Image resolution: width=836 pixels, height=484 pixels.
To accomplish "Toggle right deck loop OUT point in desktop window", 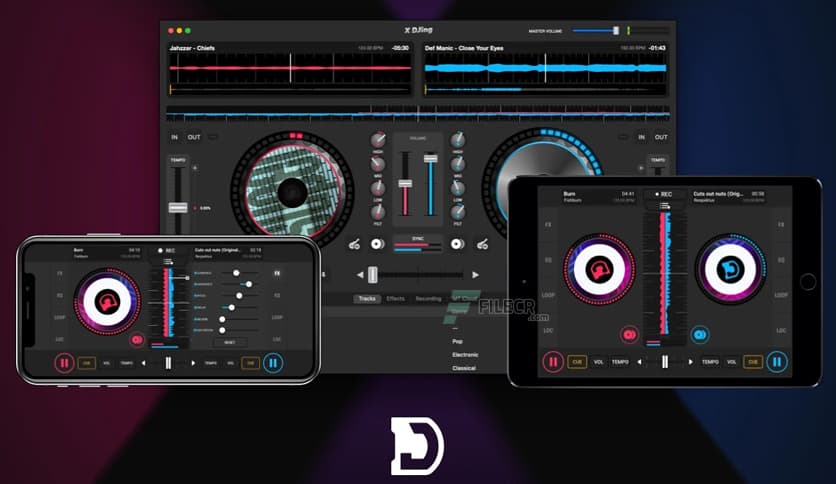I will tap(661, 137).
